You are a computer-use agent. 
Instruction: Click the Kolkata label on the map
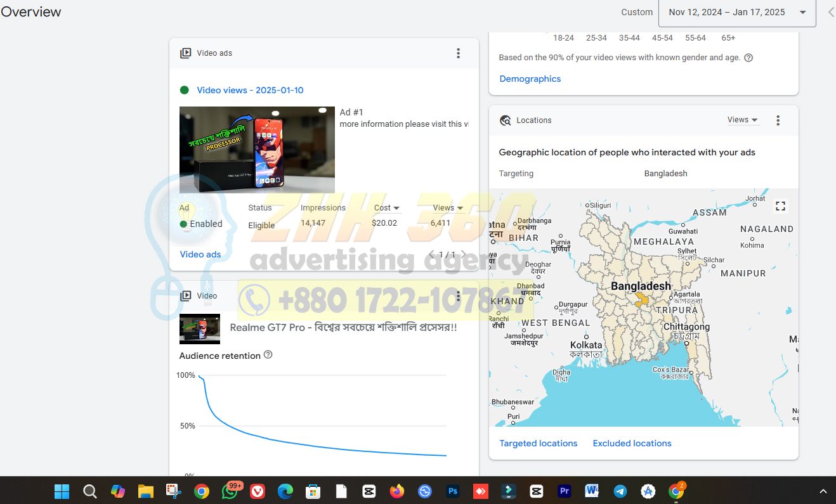tap(585, 345)
